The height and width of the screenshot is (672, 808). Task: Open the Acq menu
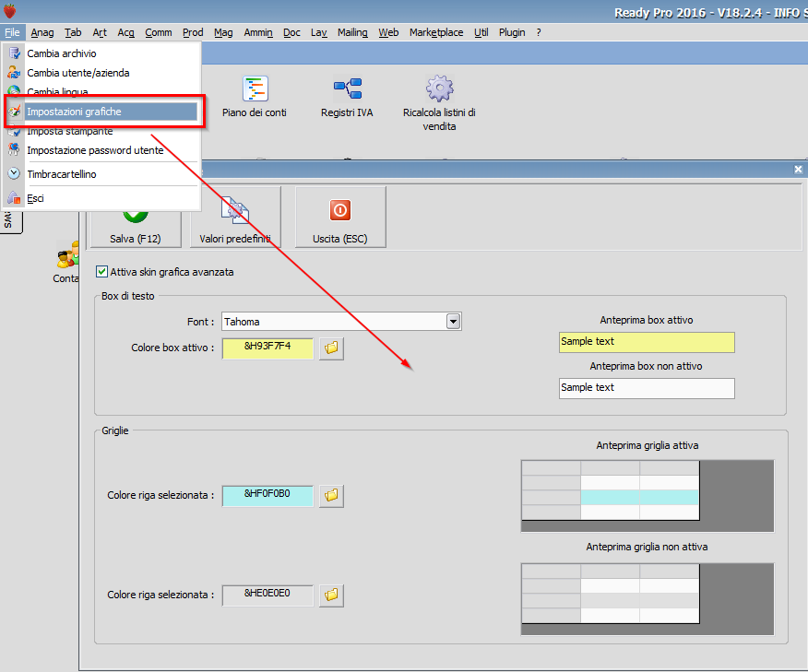coord(125,32)
